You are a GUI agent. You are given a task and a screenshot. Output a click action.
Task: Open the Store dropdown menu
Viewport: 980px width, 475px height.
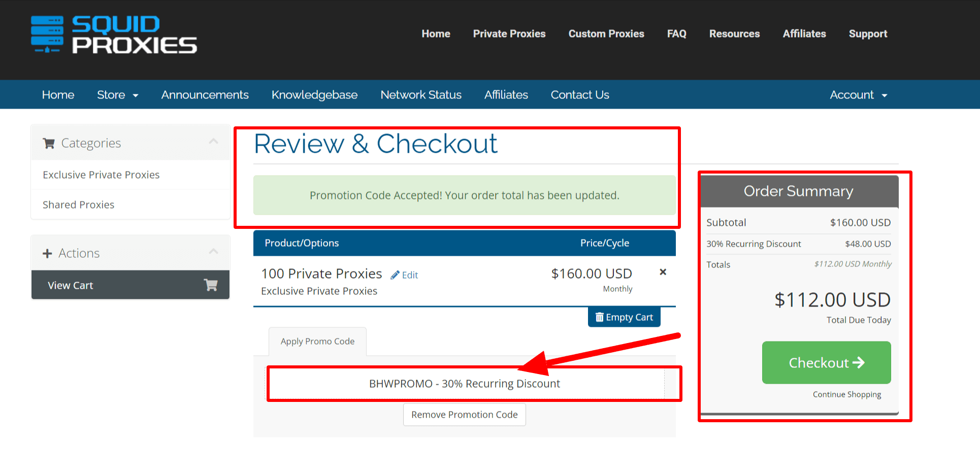point(117,94)
